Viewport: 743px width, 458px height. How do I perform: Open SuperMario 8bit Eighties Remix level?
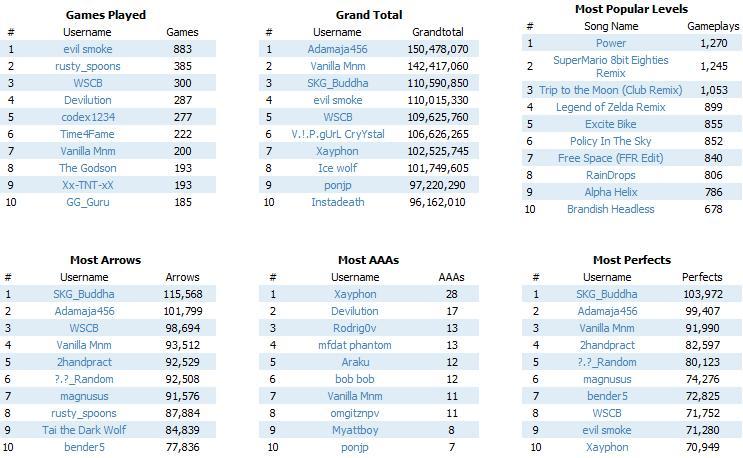[611, 67]
